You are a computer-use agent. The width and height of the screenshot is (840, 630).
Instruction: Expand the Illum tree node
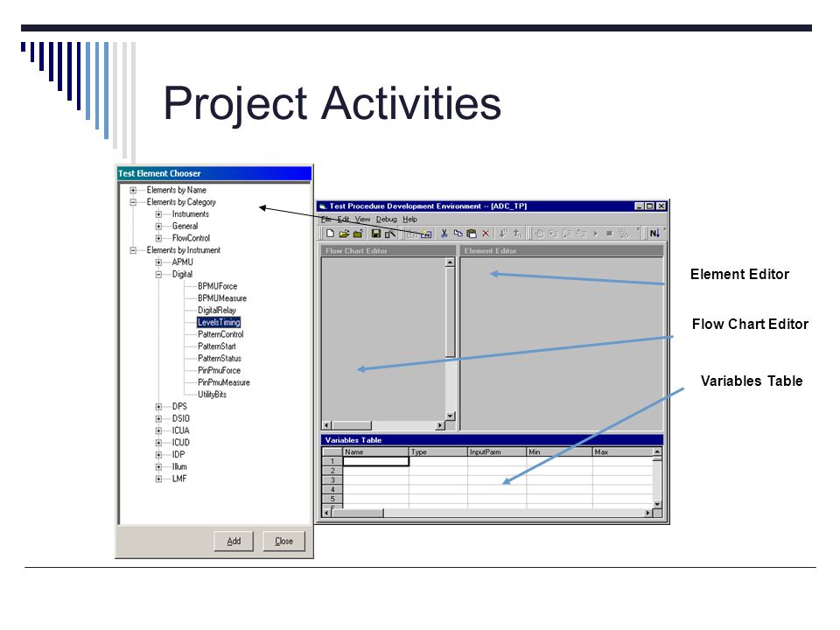(158, 467)
